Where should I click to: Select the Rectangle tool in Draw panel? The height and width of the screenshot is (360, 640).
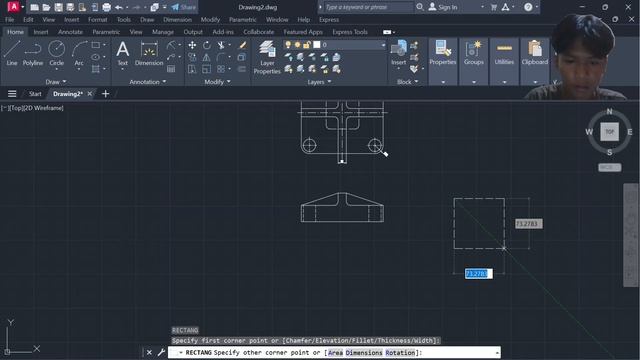pos(96,45)
